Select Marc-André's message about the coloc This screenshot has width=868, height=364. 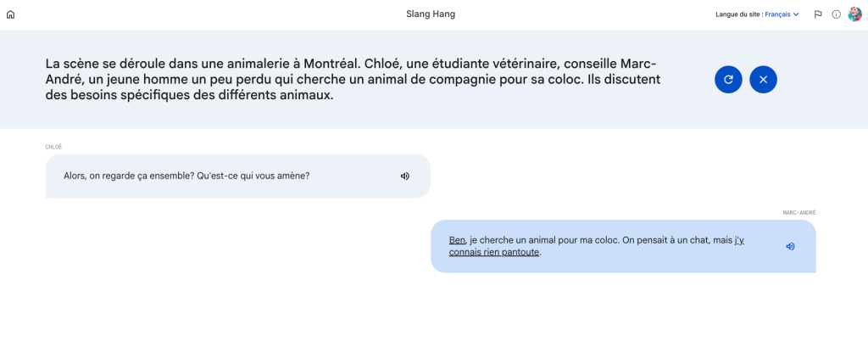(593, 240)
